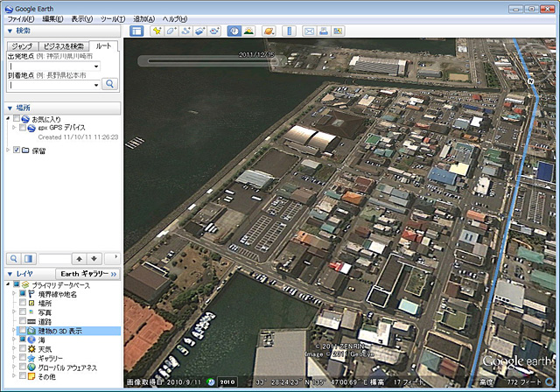Viewport: 560px width, 392px height.
Task: Open the 編集(E) menu
Action: click(52, 19)
